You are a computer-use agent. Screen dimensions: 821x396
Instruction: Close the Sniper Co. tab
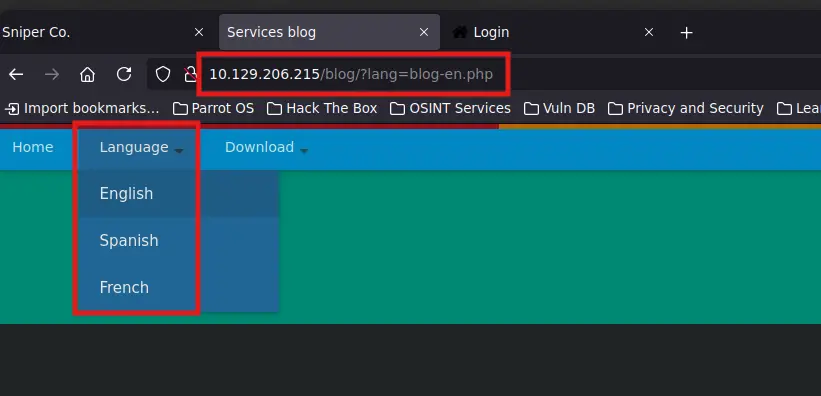click(199, 32)
